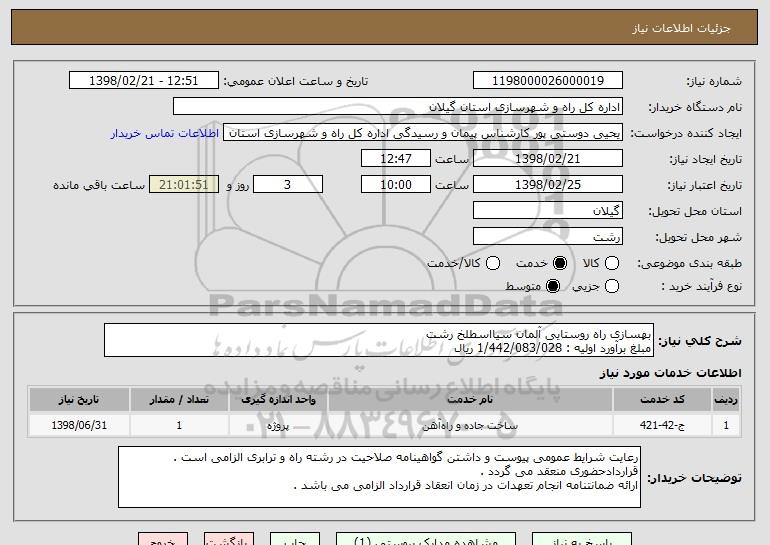The width and height of the screenshot is (770, 545).
Task: Click the نام خدمت column header
Action: 470,400
